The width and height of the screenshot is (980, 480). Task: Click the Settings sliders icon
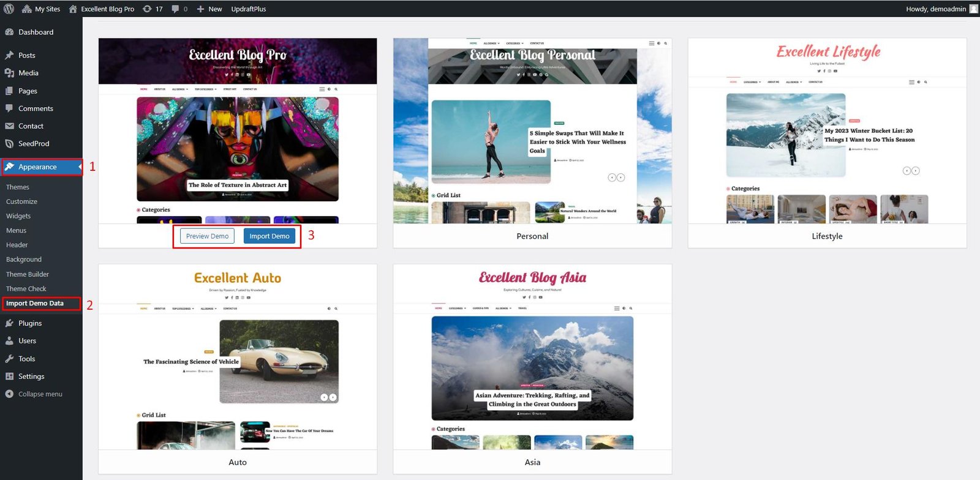9,377
